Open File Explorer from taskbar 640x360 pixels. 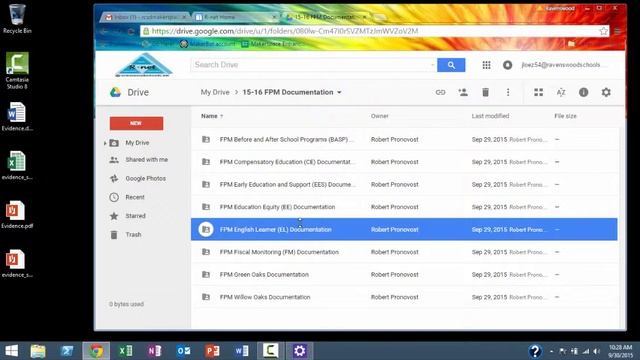(x=38, y=351)
